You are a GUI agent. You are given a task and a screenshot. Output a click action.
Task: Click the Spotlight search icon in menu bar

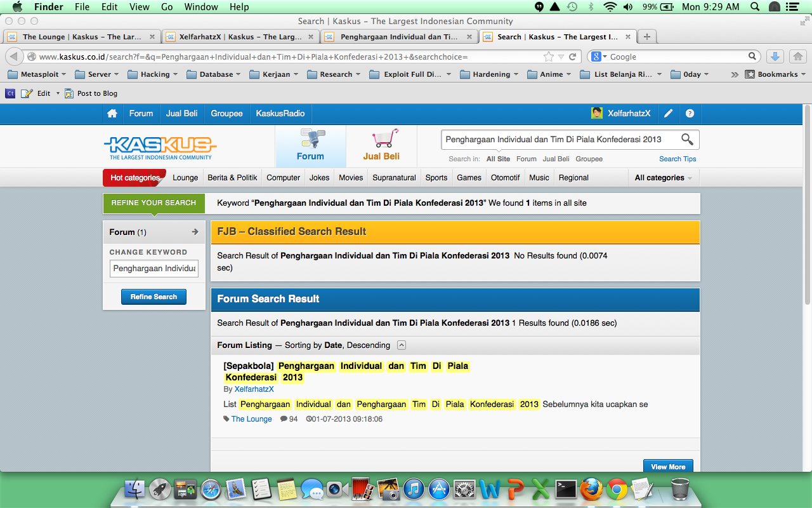click(x=756, y=7)
